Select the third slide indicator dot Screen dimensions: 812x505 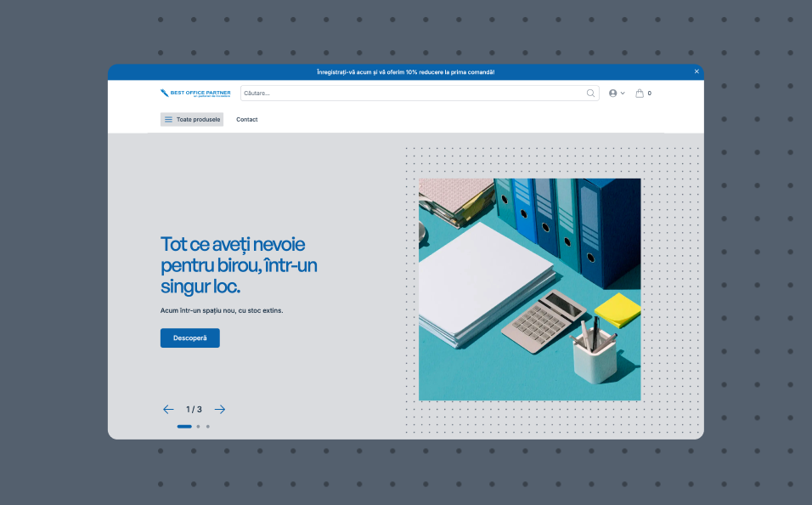point(207,426)
